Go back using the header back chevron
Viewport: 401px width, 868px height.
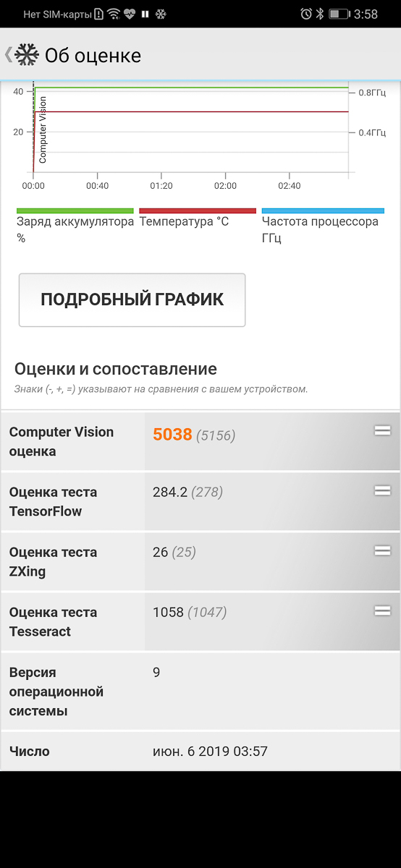tap(8, 55)
